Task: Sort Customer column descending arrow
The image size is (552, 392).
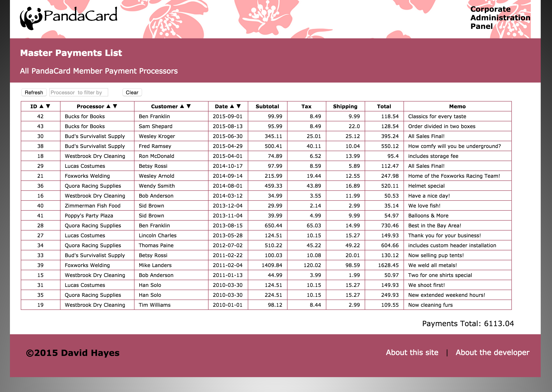Action: point(189,106)
